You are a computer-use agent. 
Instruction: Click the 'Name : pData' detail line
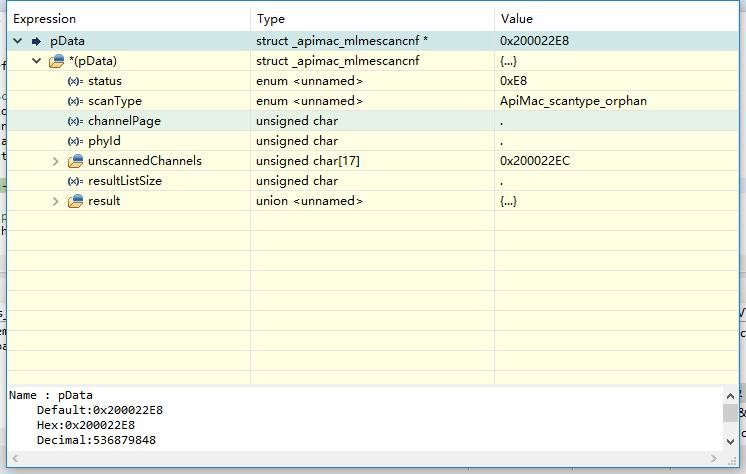click(51, 395)
